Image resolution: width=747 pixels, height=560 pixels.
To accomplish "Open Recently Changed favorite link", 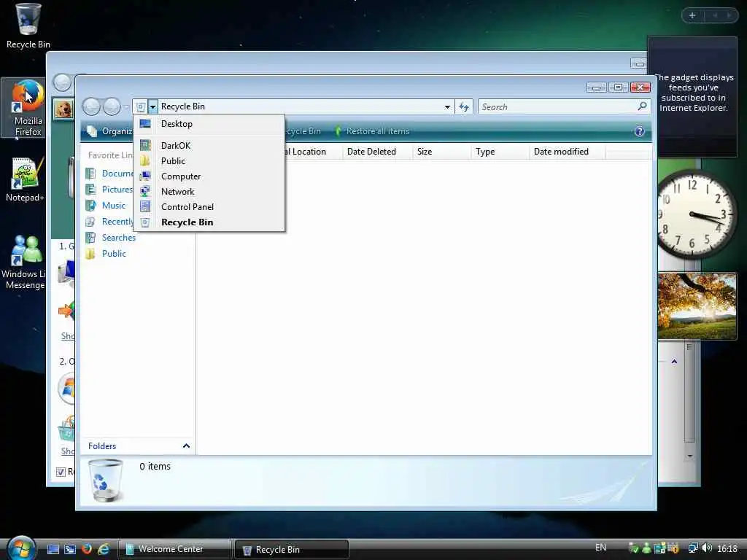I will 110,222.
